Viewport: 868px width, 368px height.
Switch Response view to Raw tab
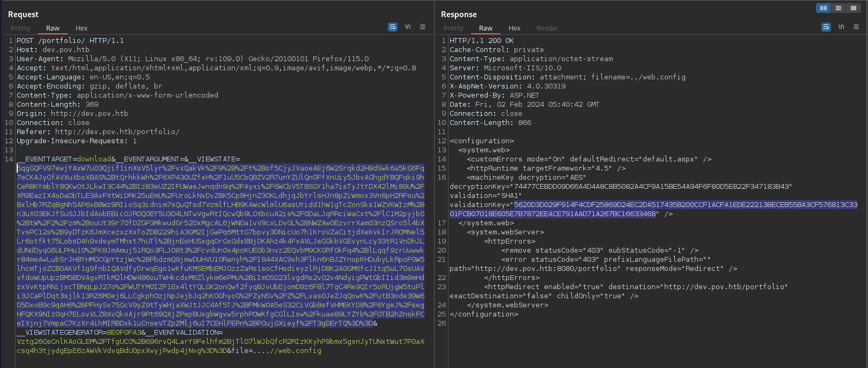tap(486, 28)
